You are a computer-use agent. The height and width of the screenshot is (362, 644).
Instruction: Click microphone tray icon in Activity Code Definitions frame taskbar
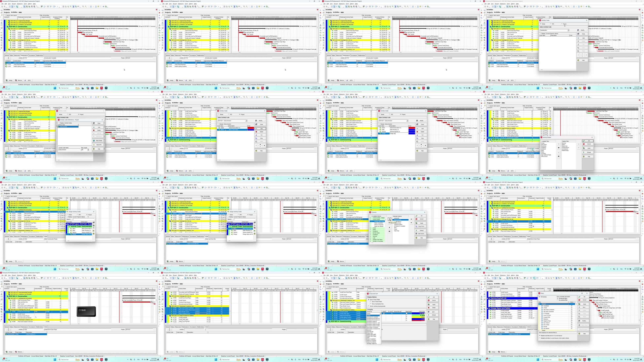(x=134, y=178)
